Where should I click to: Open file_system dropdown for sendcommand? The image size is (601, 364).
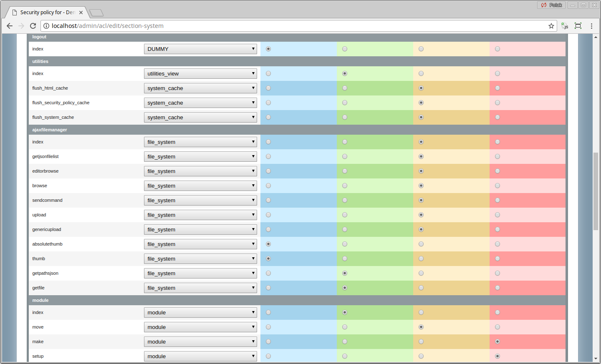(x=200, y=200)
